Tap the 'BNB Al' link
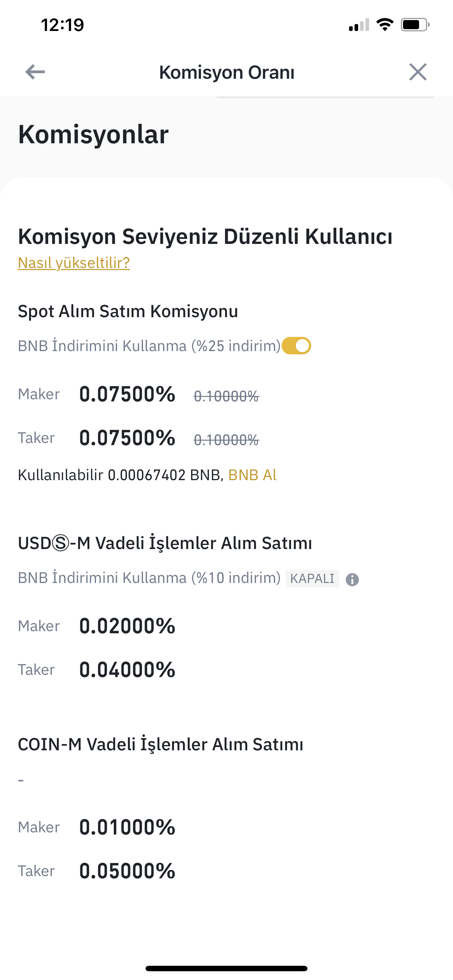Image resolution: width=453 pixels, height=980 pixels. [252, 475]
